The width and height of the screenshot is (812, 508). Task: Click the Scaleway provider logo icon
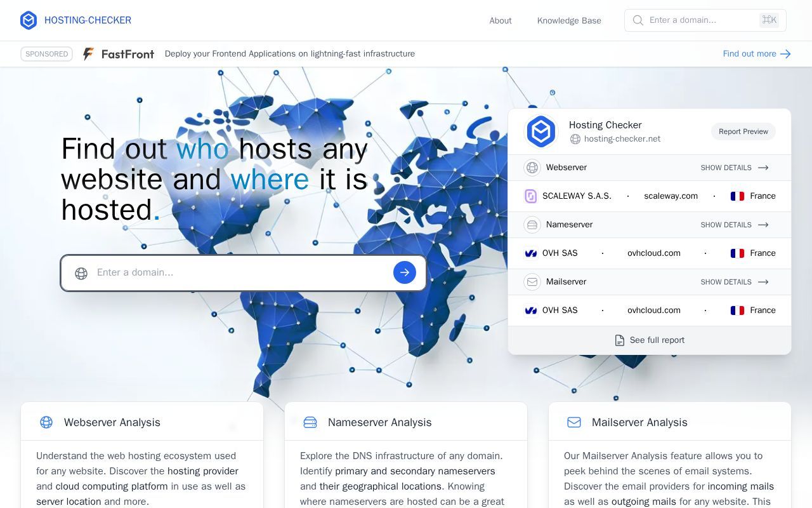(531, 196)
